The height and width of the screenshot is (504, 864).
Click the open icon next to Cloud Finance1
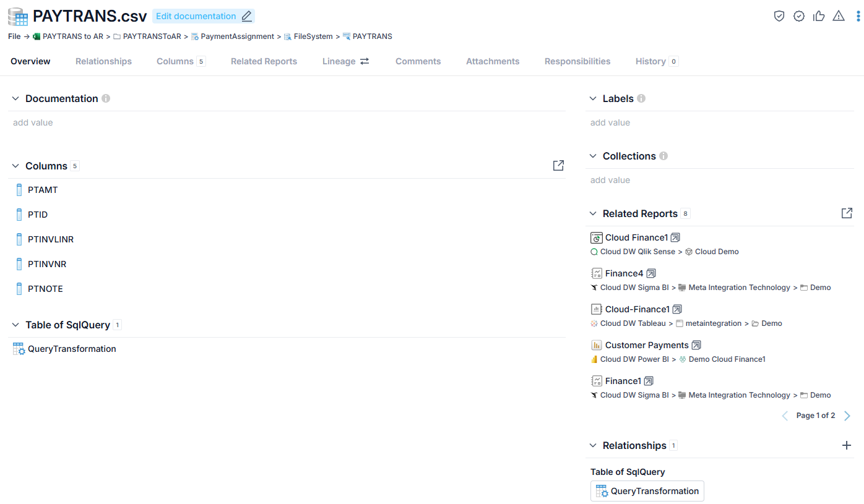click(x=675, y=237)
